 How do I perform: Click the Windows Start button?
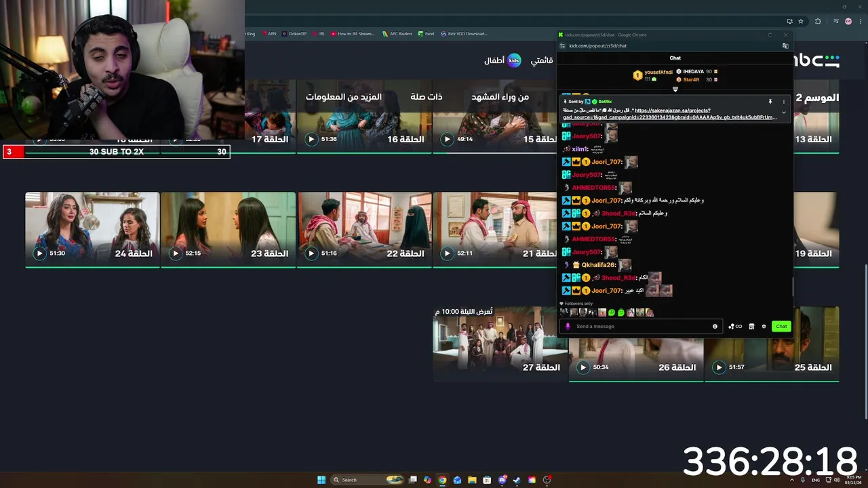point(321,480)
